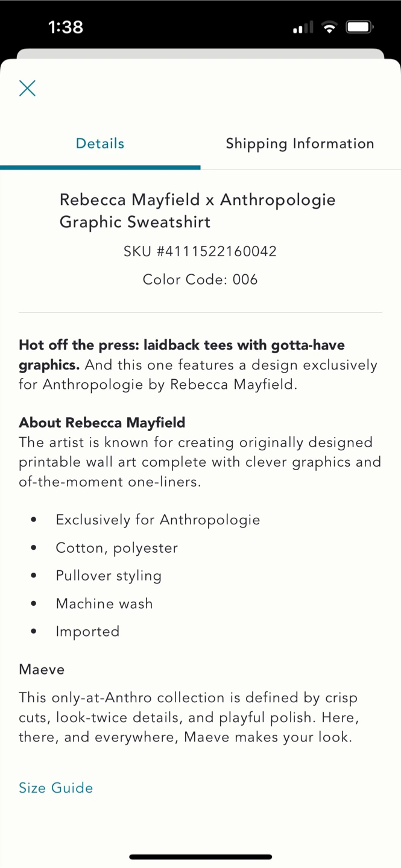401x868 pixels.
Task: Tap the Color Code: 006 text
Action: point(200,279)
